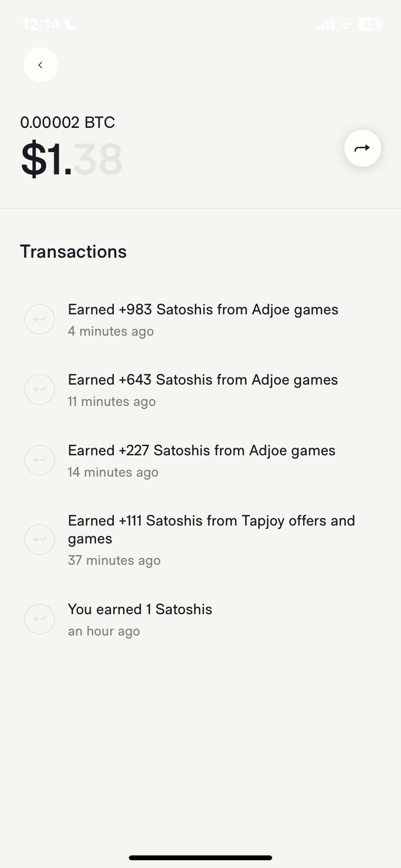
Task: Click the icon beside the Tapjoy offers transaction
Action: click(x=40, y=540)
